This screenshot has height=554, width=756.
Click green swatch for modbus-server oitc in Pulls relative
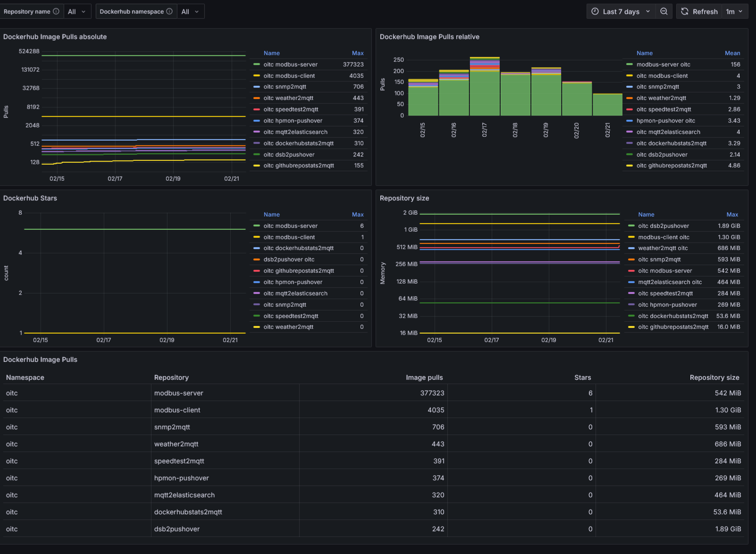point(630,65)
